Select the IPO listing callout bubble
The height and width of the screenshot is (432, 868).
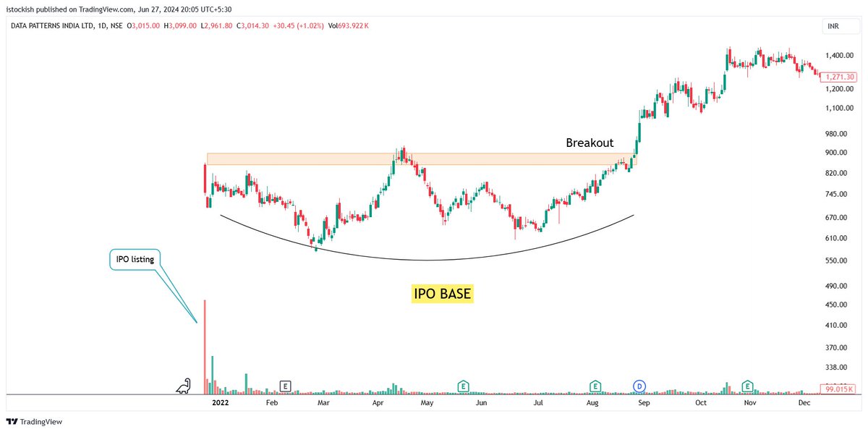point(135,259)
